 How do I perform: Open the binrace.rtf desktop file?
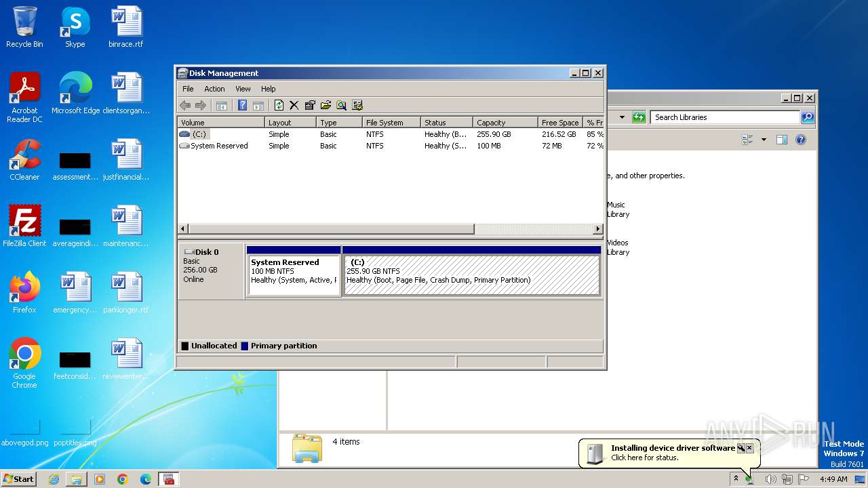(x=126, y=27)
